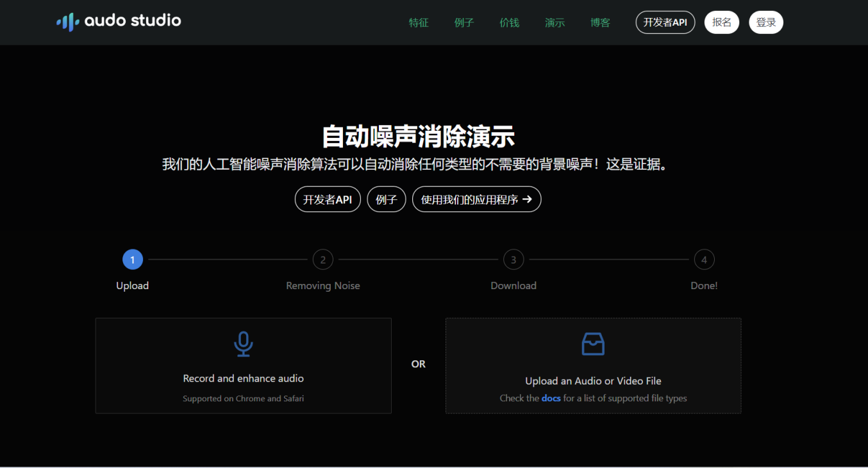Open the docs link for supported file types
The width and height of the screenshot is (868, 468).
coord(551,398)
